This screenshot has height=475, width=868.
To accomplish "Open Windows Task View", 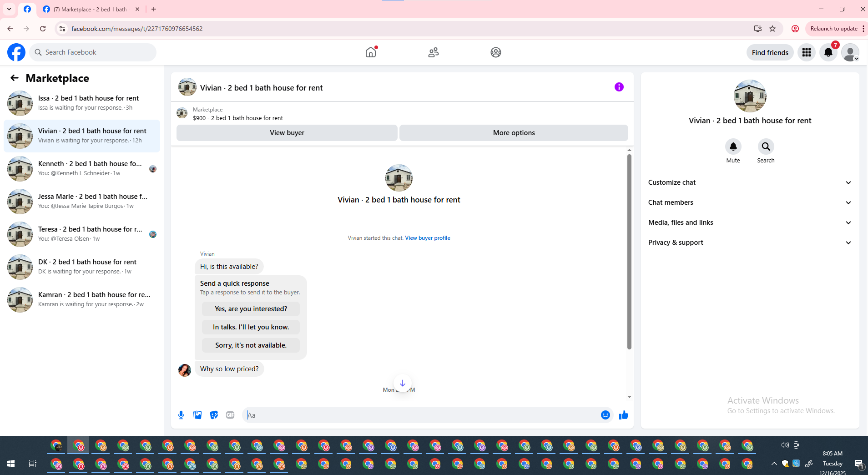I will click(x=32, y=464).
